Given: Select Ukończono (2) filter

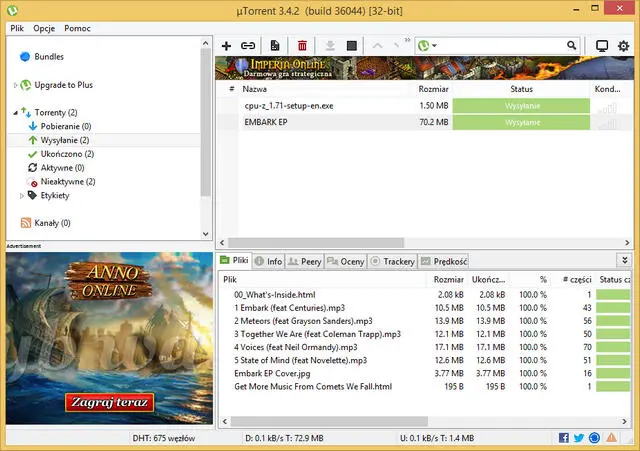Looking at the screenshot, I should click(x=67, y=154).
